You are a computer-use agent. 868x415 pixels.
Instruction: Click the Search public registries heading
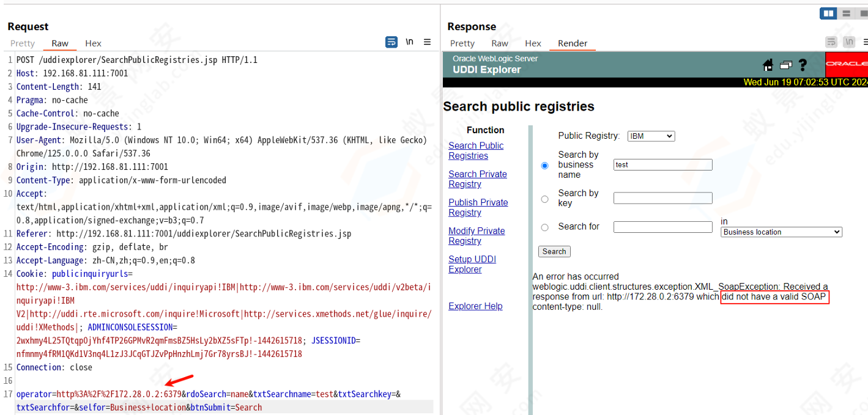[519, 106]
